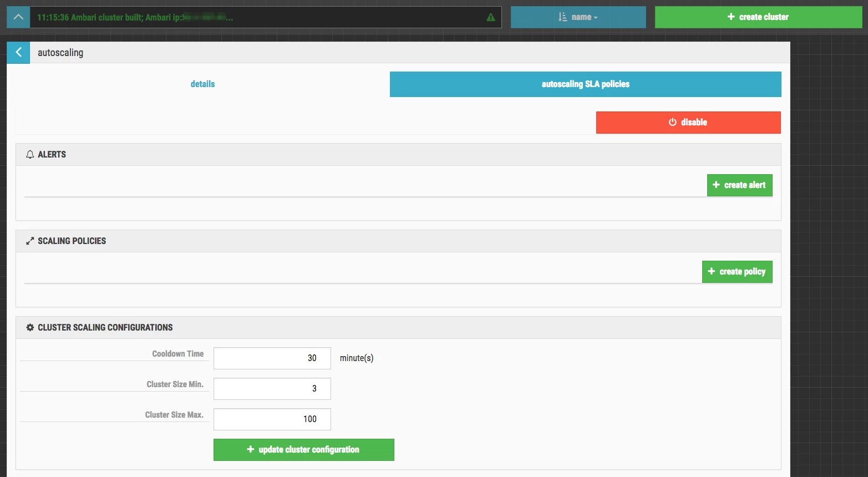Click the autoscaling panel title
The image size is (868, 477).
[x=60, y=53]
